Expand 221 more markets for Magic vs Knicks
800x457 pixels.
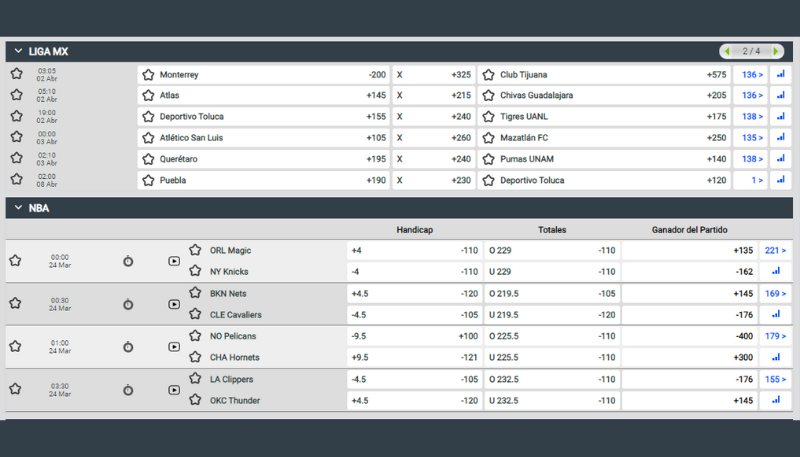tap(774, 250)
